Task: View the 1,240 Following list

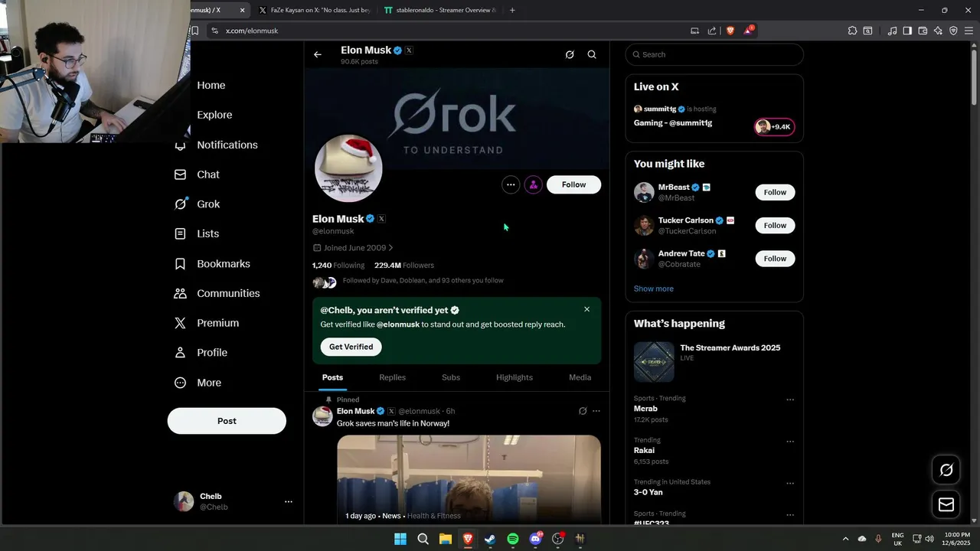Action: (x=338, y=266)
